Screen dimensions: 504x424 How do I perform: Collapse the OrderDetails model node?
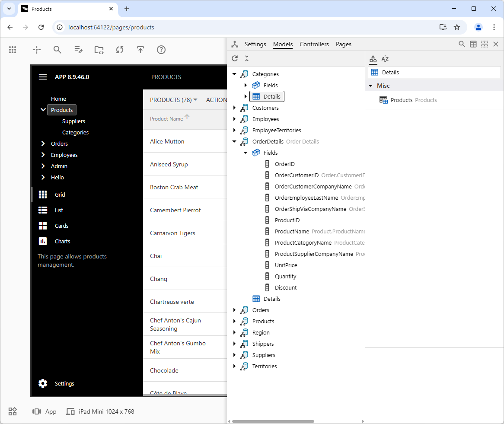coord(235,141)
